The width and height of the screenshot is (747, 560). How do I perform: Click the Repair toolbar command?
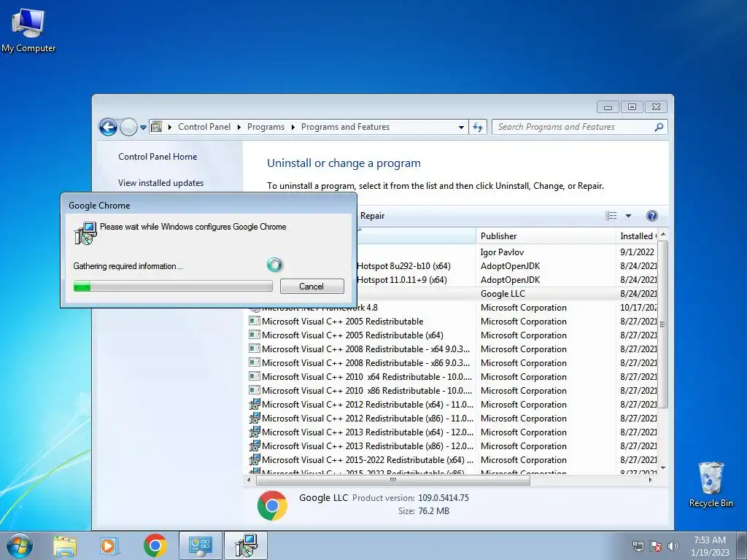[x=372, y=216]
